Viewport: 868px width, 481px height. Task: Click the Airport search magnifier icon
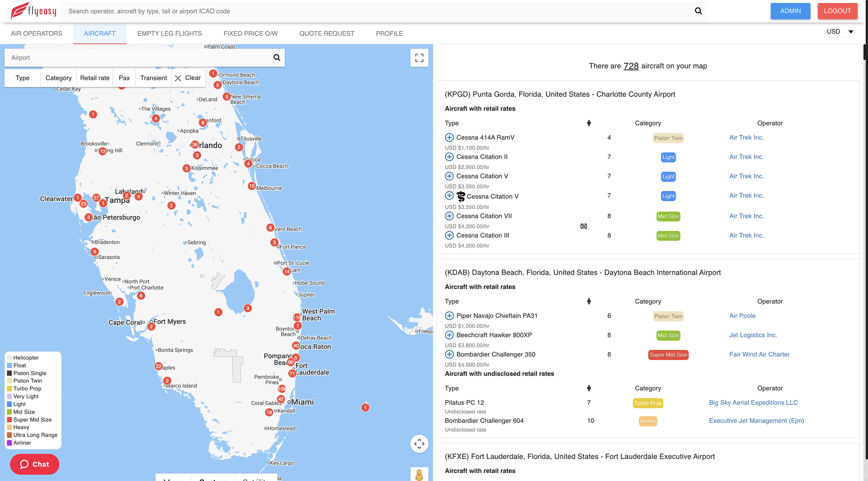click(x=277, y=58)
